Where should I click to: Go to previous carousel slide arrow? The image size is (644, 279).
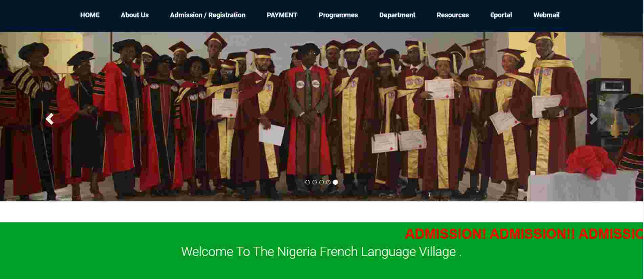coord(49,119)
